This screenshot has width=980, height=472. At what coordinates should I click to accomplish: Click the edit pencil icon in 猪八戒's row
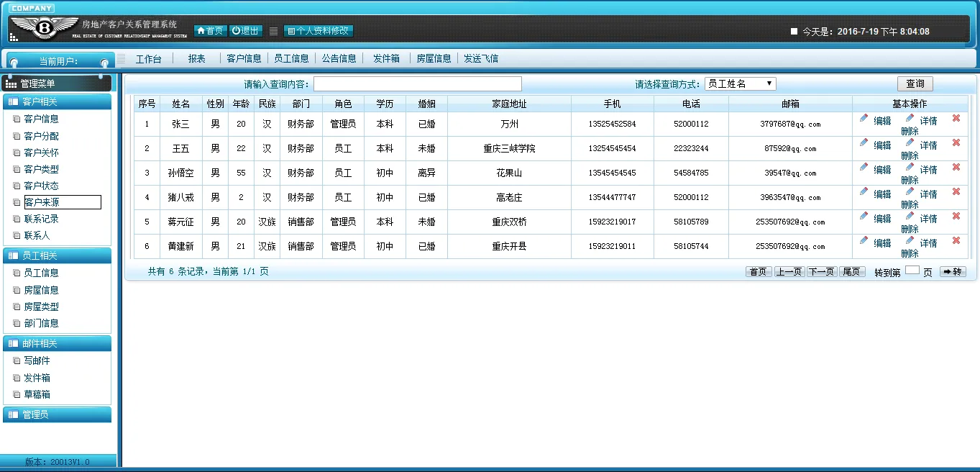pyautogui.click(x=864, y=192)
